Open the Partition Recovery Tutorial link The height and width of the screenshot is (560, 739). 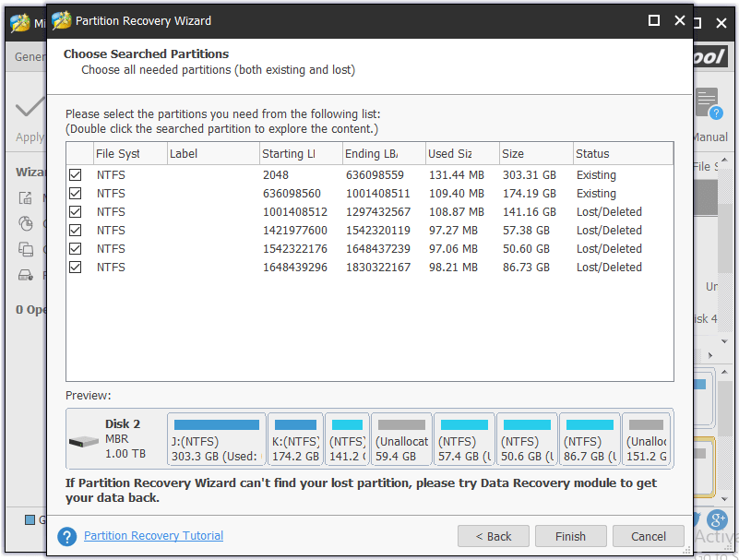click(154, 536)
